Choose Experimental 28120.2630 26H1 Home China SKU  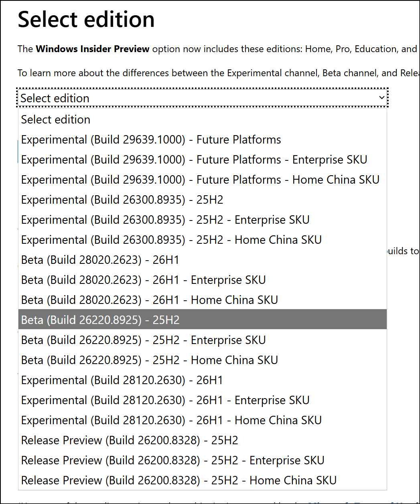point(203,420)
